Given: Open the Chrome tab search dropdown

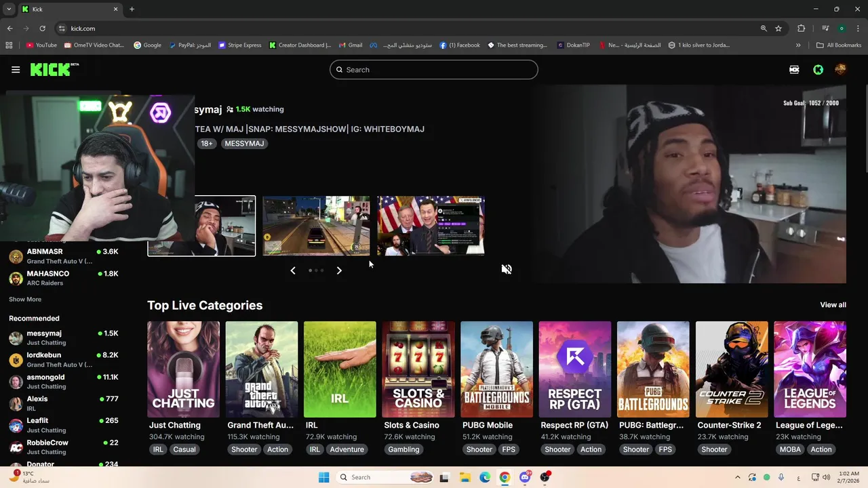Looking at the screenshot, I should tap(9, 9).
